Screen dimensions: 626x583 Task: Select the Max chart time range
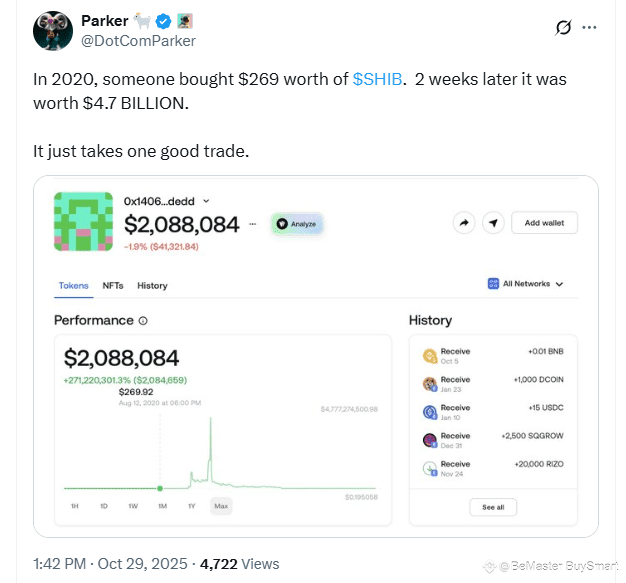coord(220,506)
